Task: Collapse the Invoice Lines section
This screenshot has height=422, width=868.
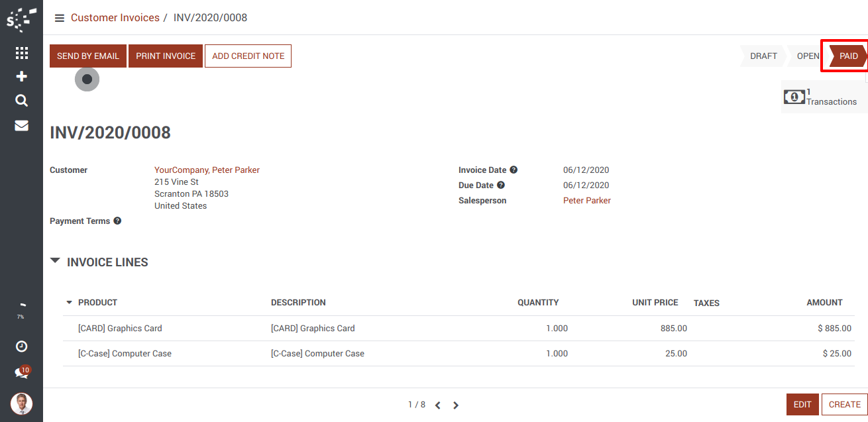Action: 56,262
